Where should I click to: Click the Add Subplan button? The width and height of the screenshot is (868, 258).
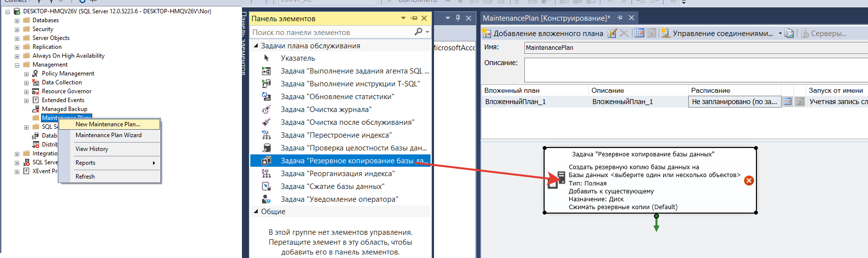pyautogui.click(x=543, y=33)
